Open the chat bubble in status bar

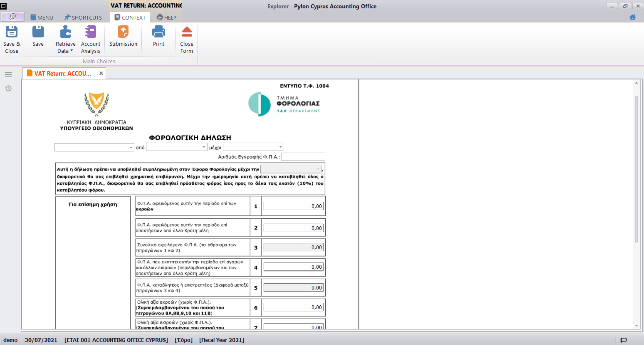[624, 340]
